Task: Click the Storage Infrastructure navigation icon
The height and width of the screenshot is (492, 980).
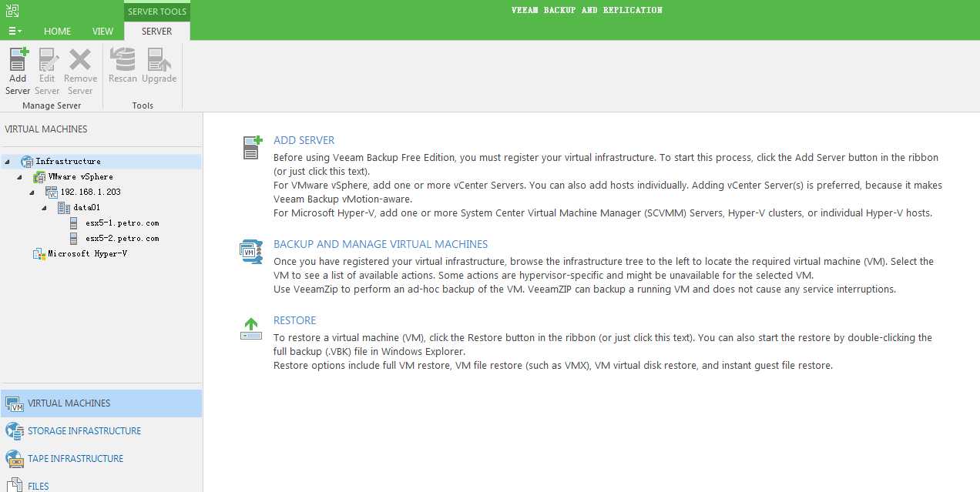Action: [15, 431]
